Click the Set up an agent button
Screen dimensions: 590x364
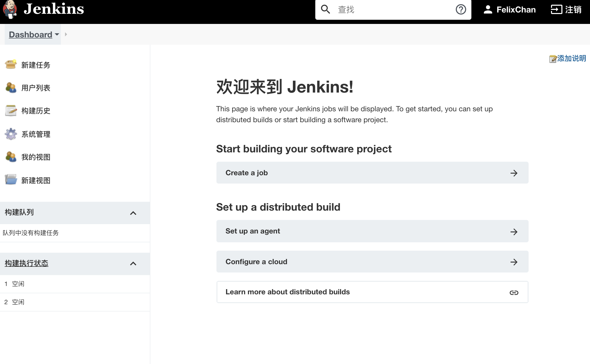[x=372, y=231]
